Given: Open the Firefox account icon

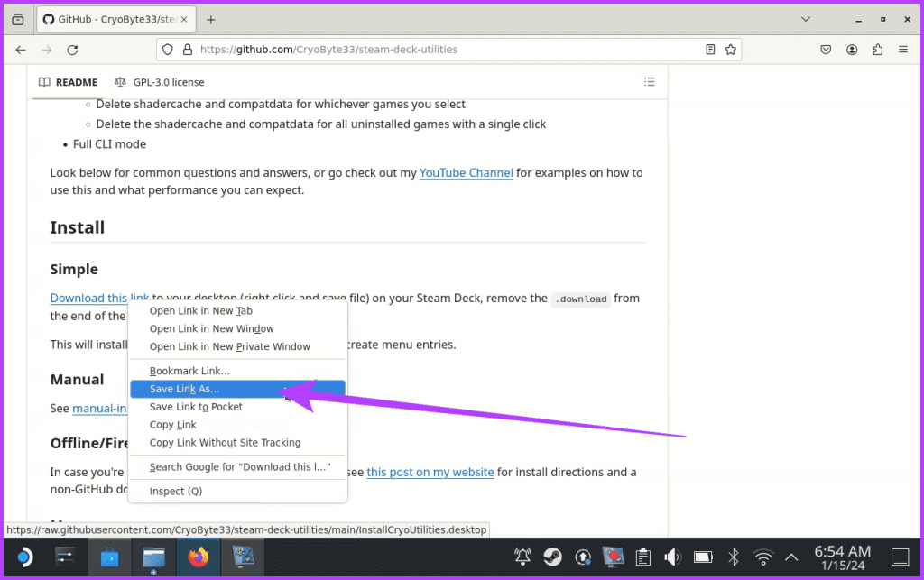Looking at the screenshot, I should (852, 49).
